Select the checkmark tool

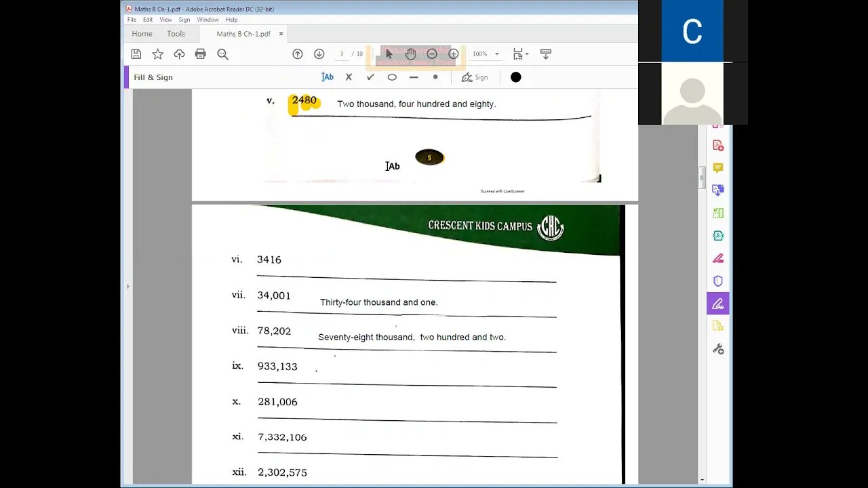[x=370, y=77]
